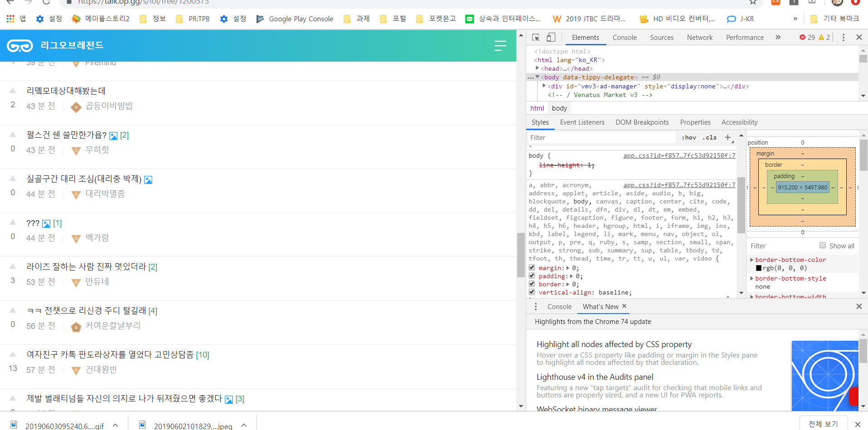Open the Event Listeners tab
This screenshot has height=430, width=868.
[x=582, y=122]
